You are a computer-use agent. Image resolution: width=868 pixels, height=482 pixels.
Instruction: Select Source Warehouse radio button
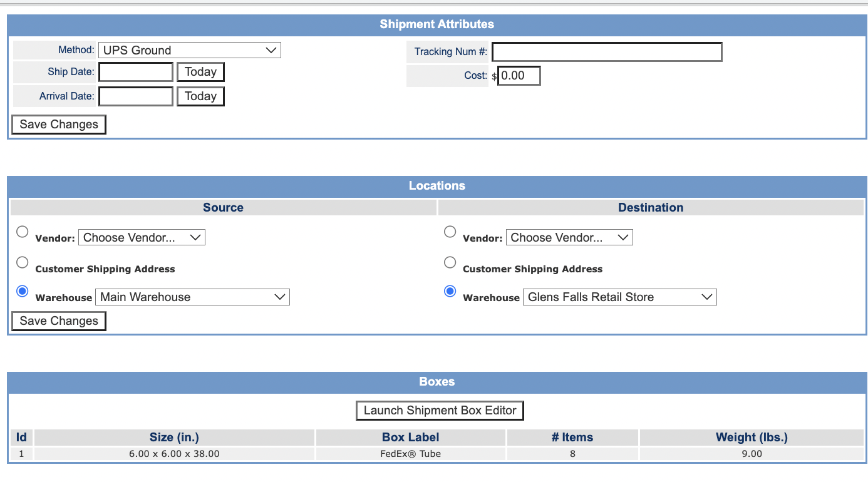tap(23, 291)
